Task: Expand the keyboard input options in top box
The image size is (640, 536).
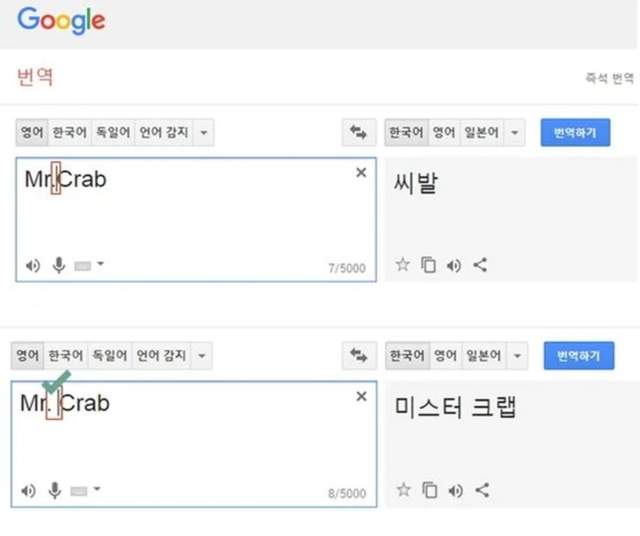Action: [100, 265]
